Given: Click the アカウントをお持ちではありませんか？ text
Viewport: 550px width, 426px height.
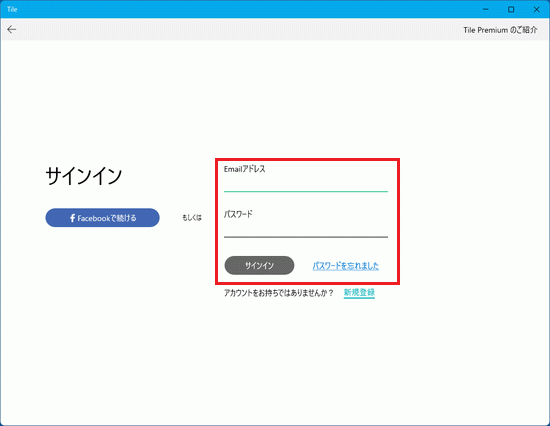Looking at the screenshot, I should pos(279,293).
